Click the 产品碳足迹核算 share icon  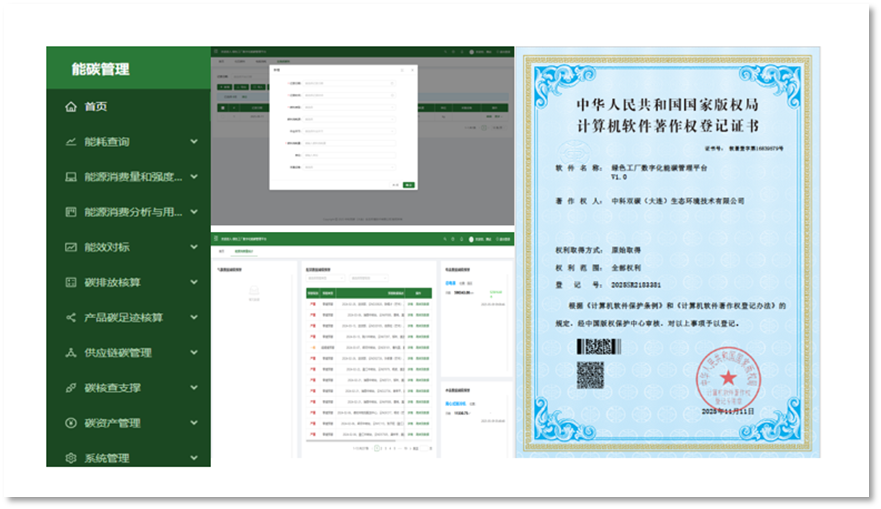(x=71, y=318)
